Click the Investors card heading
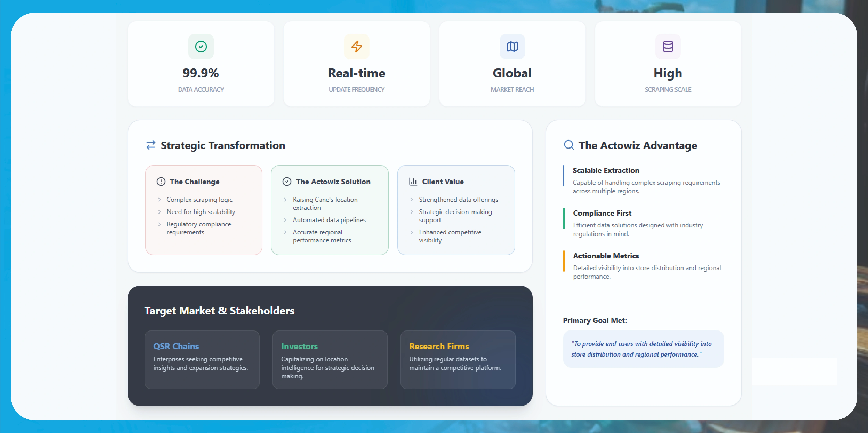Screen dimensions: 868x433 pyautogui.click(x=299, y=346)
